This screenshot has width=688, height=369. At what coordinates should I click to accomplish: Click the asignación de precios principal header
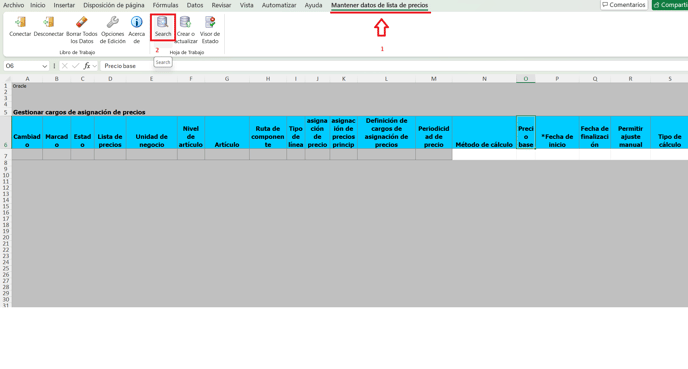(x=344, y=133)
